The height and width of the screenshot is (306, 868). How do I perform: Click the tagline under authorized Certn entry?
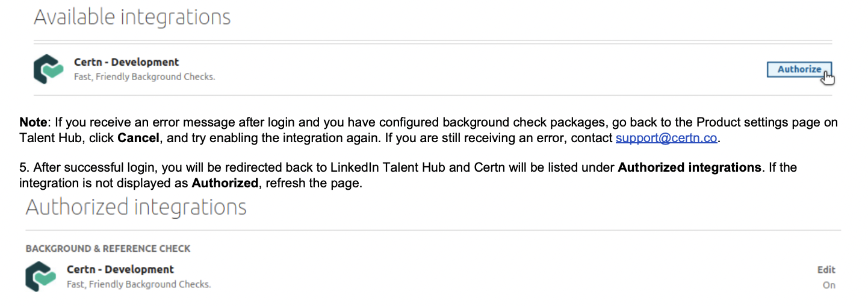coord(139,284)
